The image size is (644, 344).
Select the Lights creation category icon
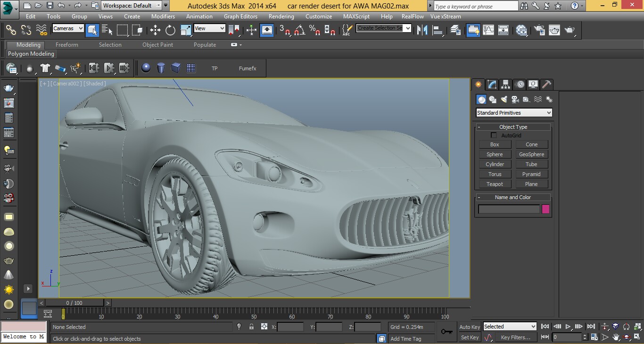point(504,100)
